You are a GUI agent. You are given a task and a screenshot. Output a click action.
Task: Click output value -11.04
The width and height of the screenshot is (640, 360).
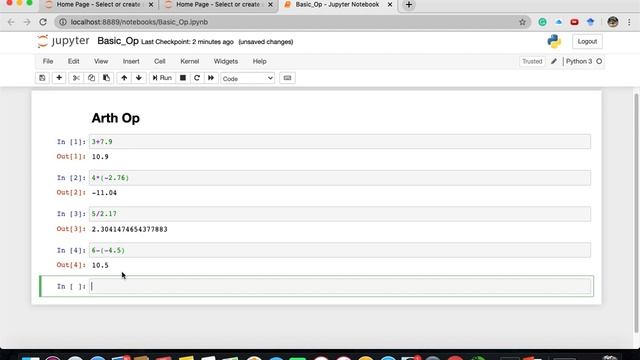click(104, 193)
